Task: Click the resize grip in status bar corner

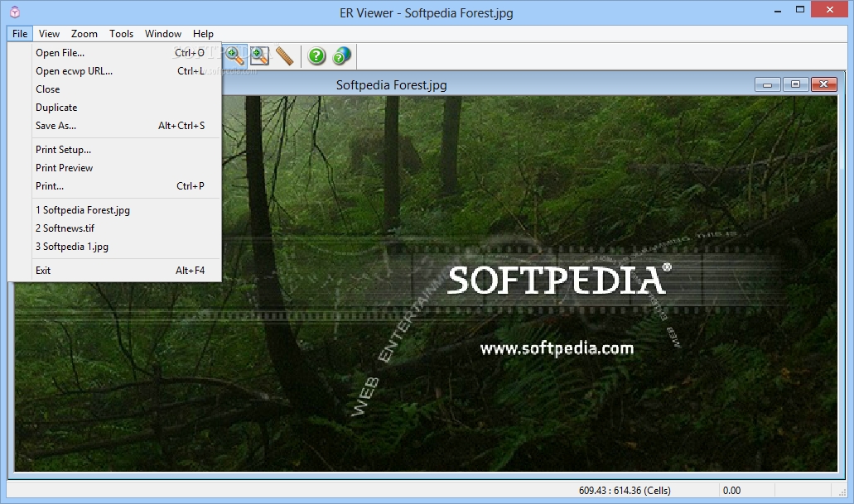Action: [x=842, y=492]
